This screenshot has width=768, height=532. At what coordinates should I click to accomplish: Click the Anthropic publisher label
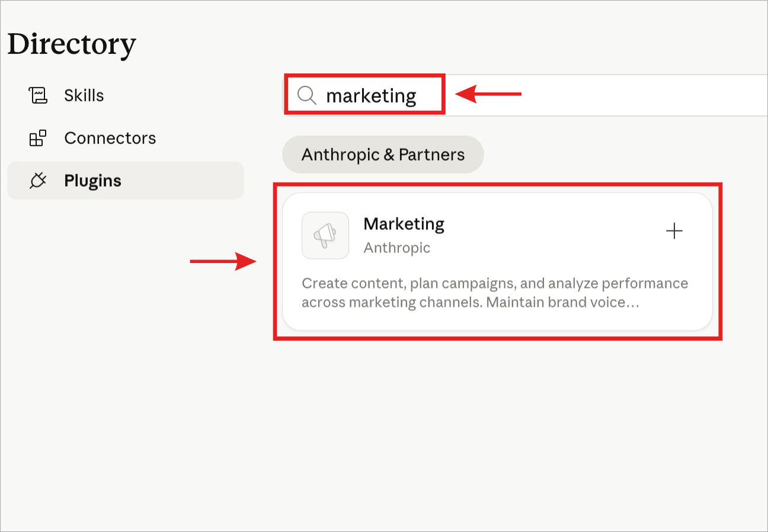coord(397,248)
